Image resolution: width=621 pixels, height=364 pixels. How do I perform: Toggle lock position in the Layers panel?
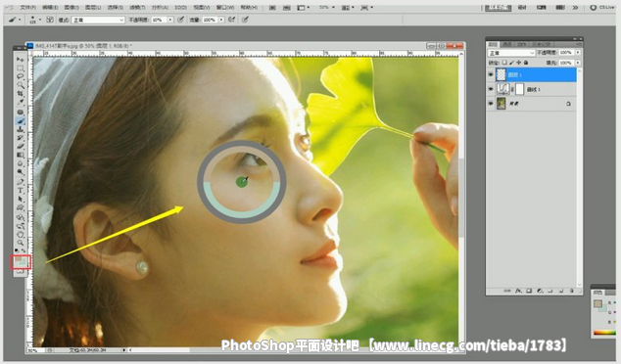[x=519, y=63]
